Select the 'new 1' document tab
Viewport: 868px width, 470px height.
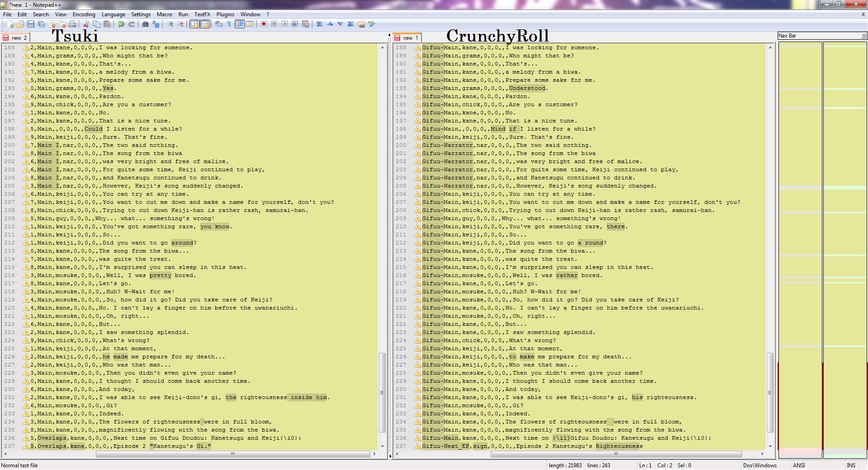(x=406, y=38)
